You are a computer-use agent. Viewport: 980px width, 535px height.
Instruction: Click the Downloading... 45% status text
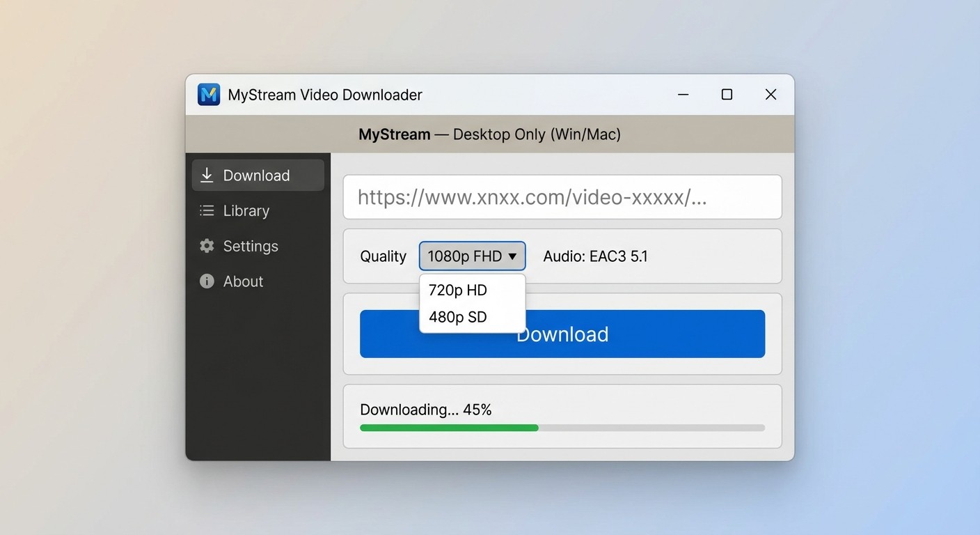tap(426, 410)
